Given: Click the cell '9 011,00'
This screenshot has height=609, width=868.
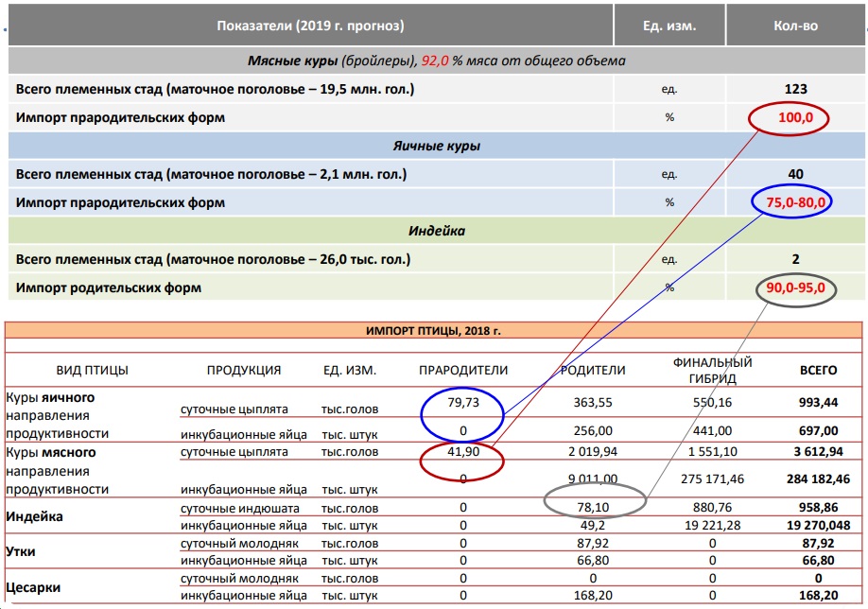Looking at the screenshot, I should point(593,478).
